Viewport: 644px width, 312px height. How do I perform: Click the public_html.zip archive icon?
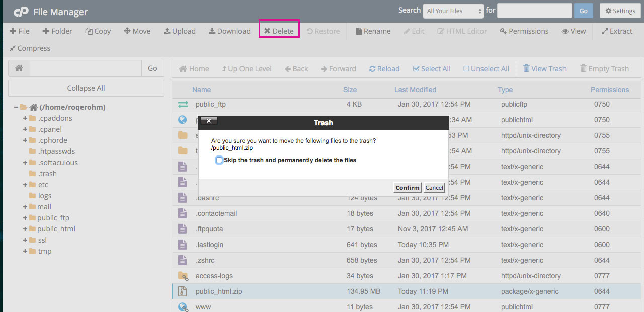(x=183, y=291)
